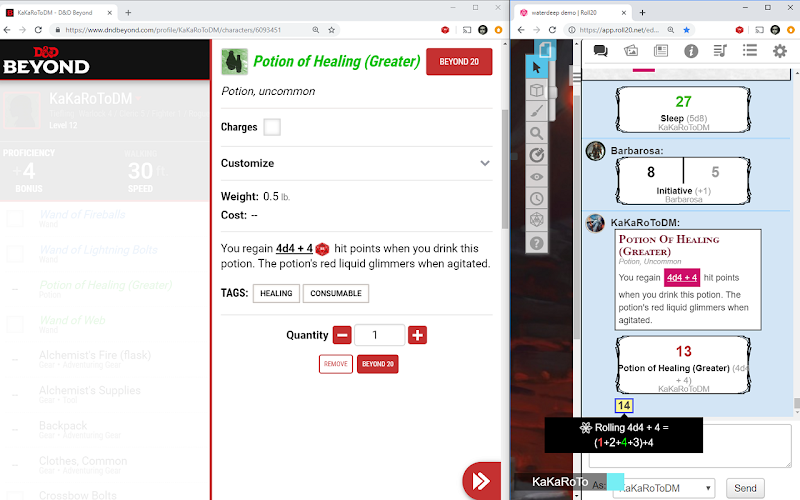
Task: Expand the Customize section
Action: click(x=356, y=163)
